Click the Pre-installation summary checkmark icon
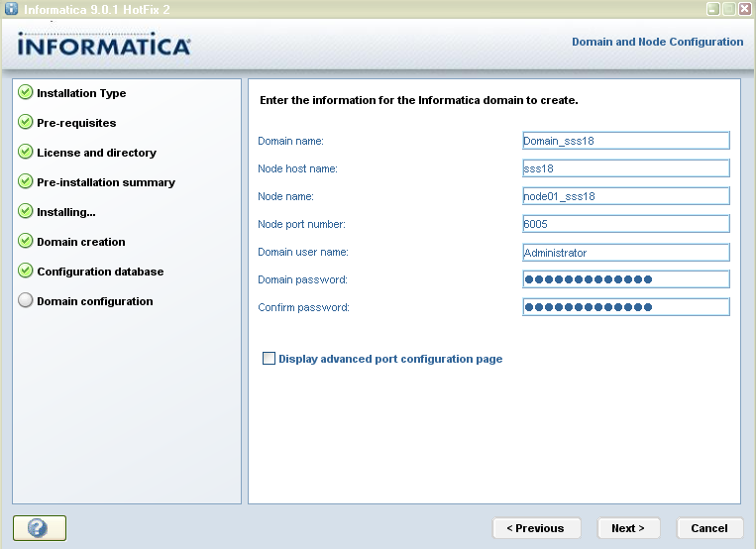This screenshot has height=549, width=756. pos(26,181)
